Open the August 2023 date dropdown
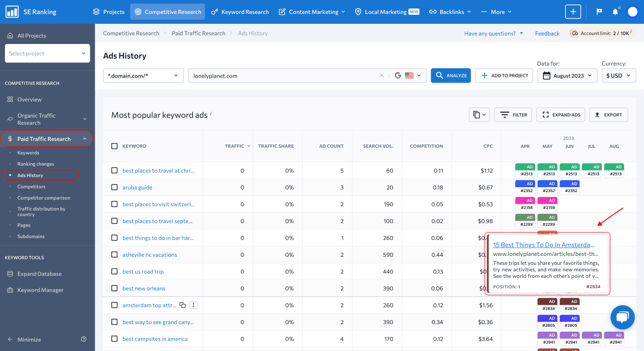 [567, 75]
